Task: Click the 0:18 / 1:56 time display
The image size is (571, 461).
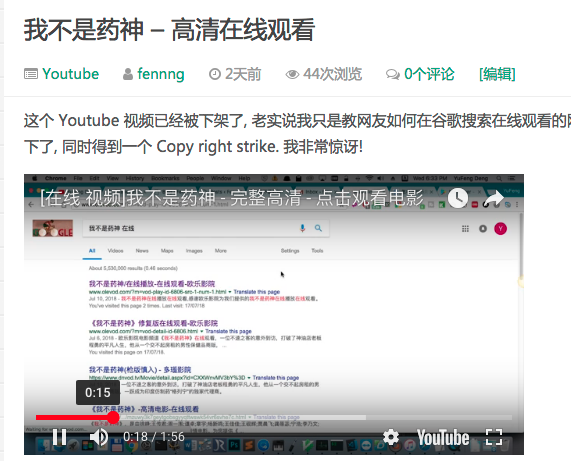Action: 154,437
